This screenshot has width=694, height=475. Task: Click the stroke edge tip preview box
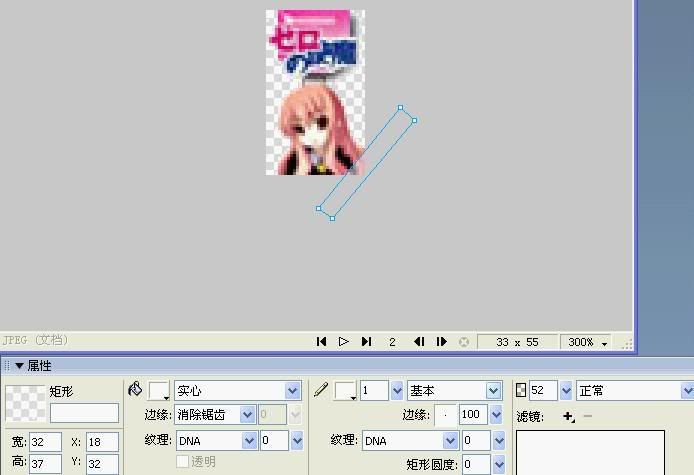445,415
